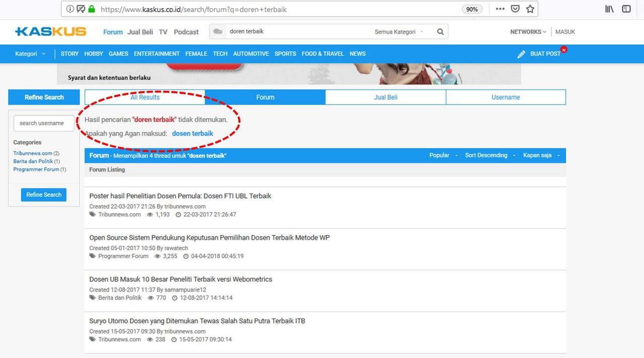Open the Kapan saja time dropdown
The width and height of the screenshot is (644, 358).
tap(541, 155)
